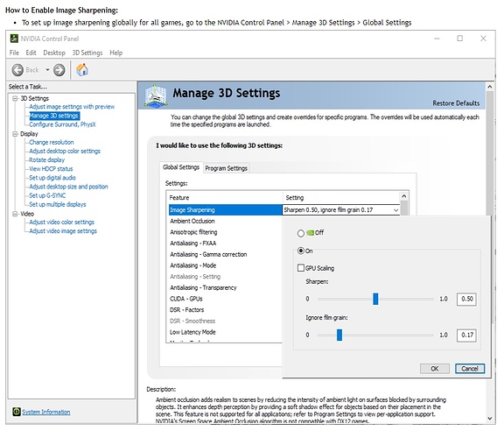Image resolution: width=504 pixels, height=438 pixels.
Task: Click the Back arrow icon
Action: pos(17,70)
